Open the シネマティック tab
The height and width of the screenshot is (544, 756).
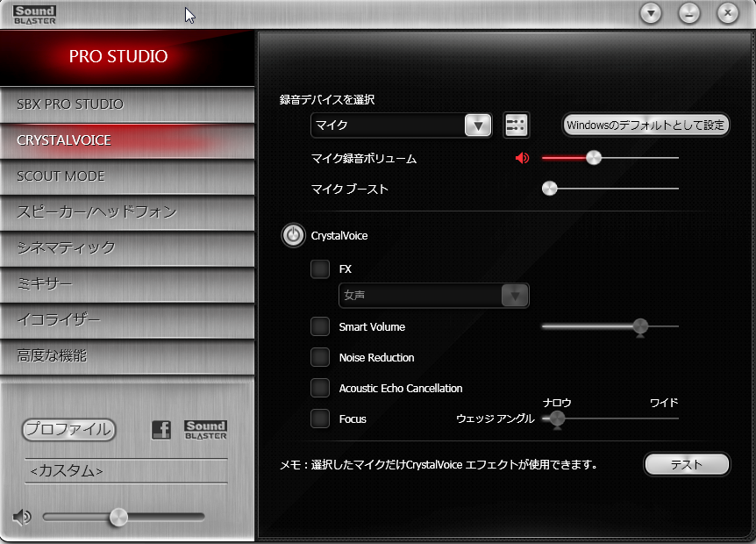coord(127,248)
